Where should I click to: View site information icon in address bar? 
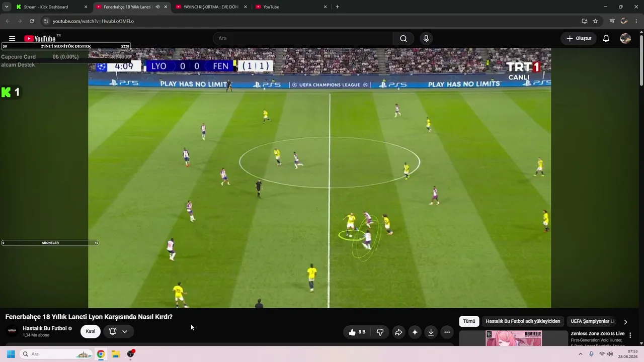point(46,21)
